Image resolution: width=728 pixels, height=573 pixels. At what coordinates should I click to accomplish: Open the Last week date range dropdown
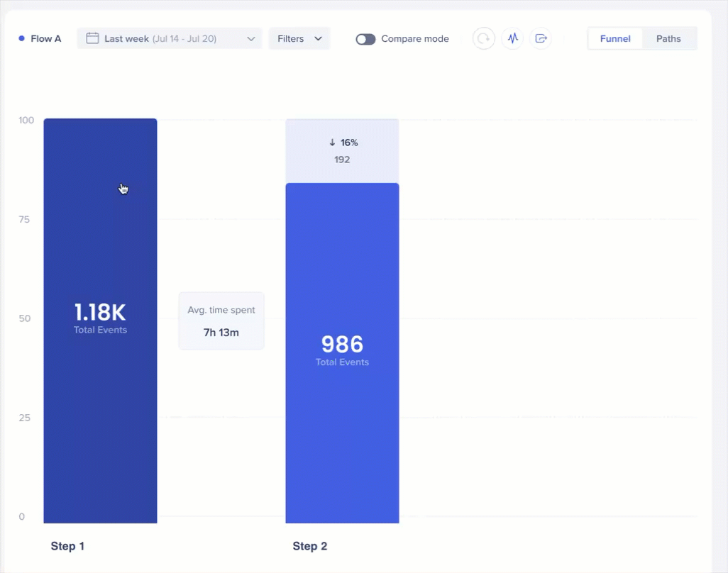[170, 38]
